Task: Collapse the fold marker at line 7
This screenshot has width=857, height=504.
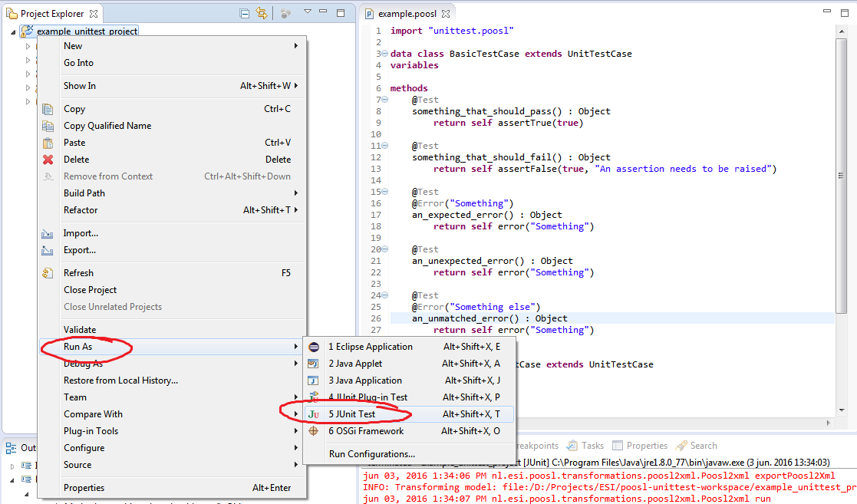Action: (385, 100)
